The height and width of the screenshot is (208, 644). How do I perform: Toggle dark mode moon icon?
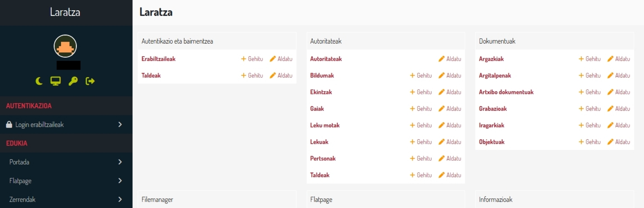coord(39,81)
